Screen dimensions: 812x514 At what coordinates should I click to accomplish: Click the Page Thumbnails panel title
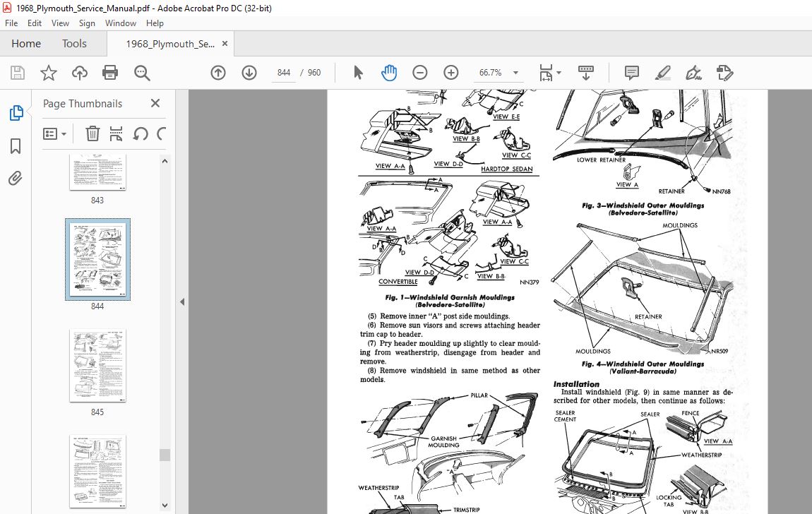(x=83, y=104)
